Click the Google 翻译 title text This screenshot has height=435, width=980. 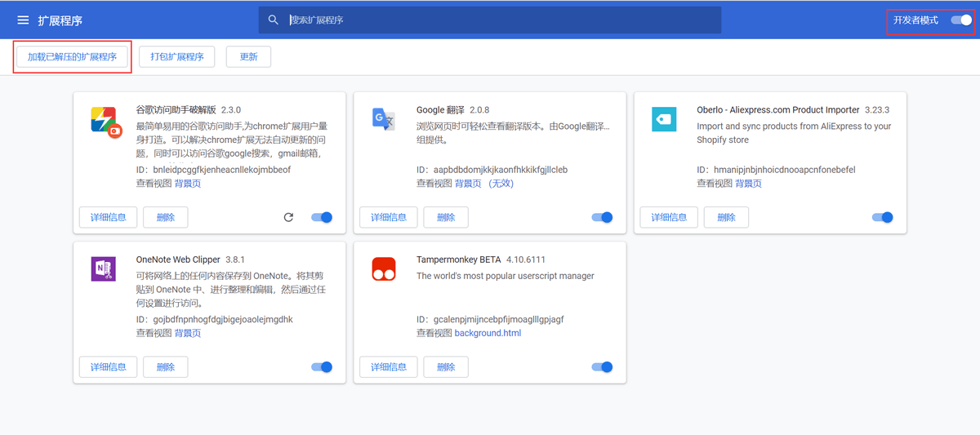[x=440, y=109]
